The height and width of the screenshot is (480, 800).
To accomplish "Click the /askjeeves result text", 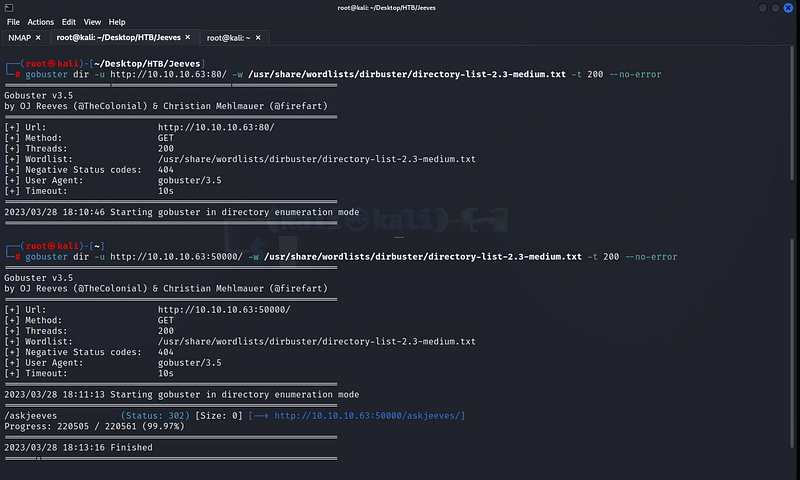I will click(31, 416).
